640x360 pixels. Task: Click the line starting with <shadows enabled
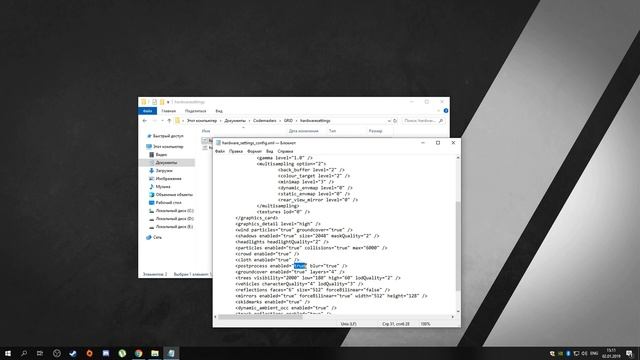[x=307, y=236]
